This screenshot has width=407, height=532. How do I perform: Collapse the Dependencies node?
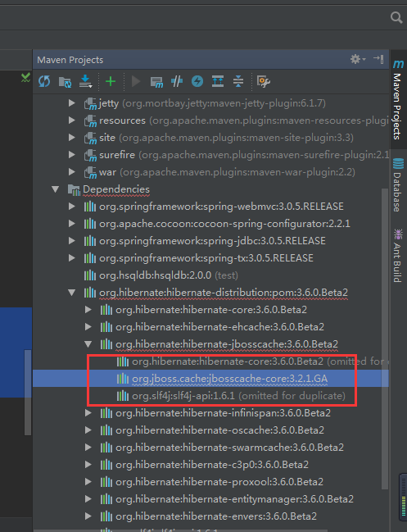55,189
